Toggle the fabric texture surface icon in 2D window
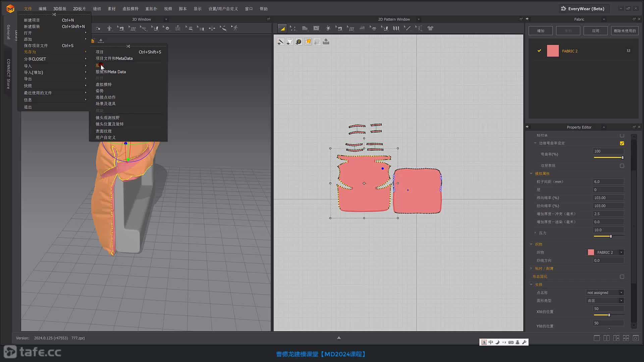This screenshot has width=644, height=362. (x=308, y=42)
